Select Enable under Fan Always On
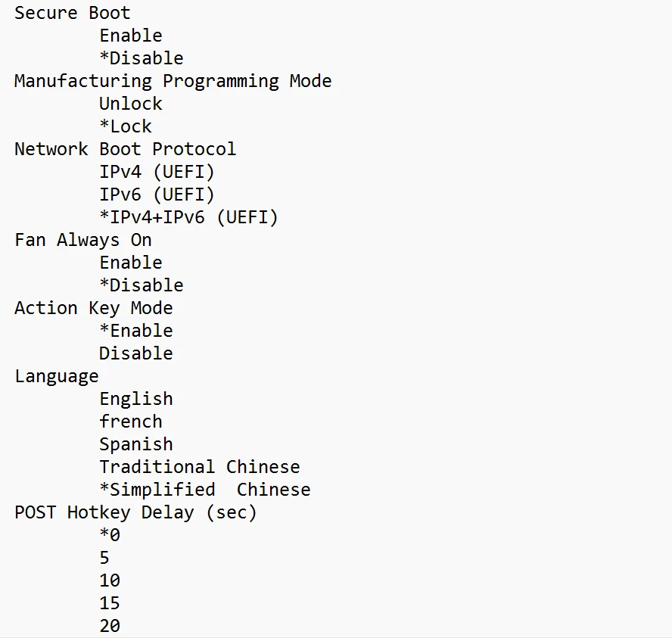This screenshot has height=638, width=672. click(131, 263)
